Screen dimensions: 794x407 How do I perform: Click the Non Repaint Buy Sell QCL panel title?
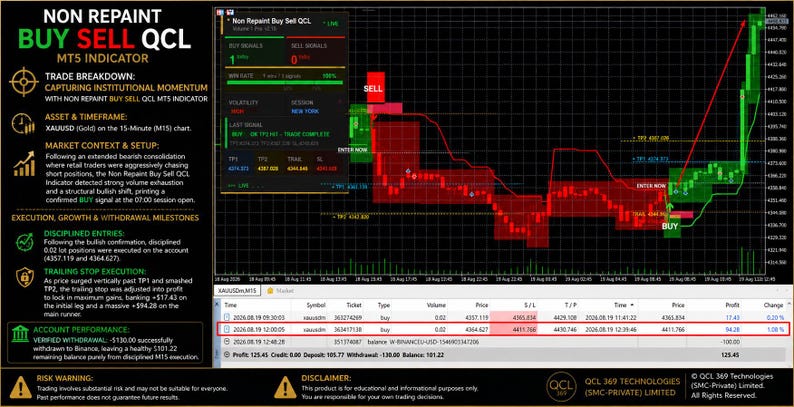(x=271, y=21)
